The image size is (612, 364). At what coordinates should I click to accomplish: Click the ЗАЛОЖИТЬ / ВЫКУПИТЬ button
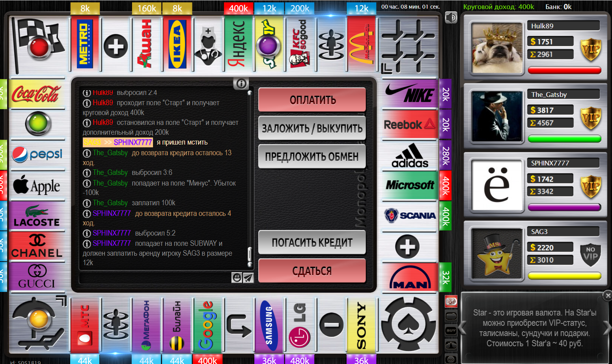pos(312,128)
